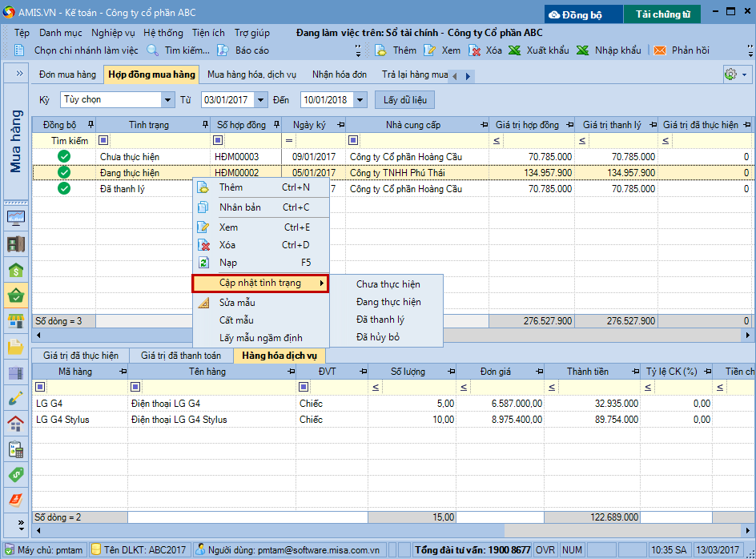Viewport: 756px width, 559px height.
Task: Toggle sync checkmark for contract HĐM00003
Action: (x=64, y=157)
